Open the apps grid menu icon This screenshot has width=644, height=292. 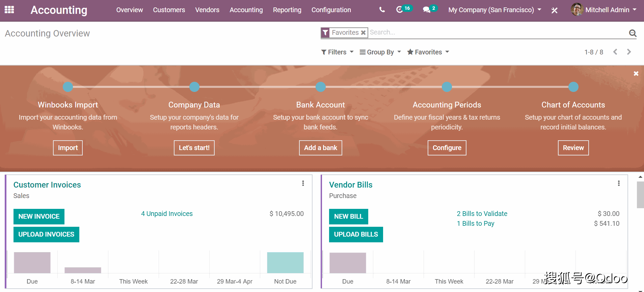9,10
